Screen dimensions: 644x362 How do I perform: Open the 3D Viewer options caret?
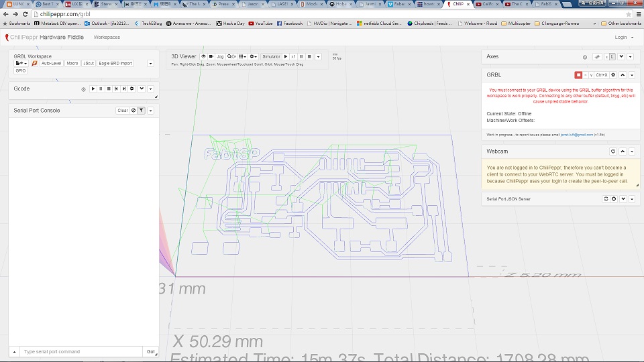click(318, 57)
